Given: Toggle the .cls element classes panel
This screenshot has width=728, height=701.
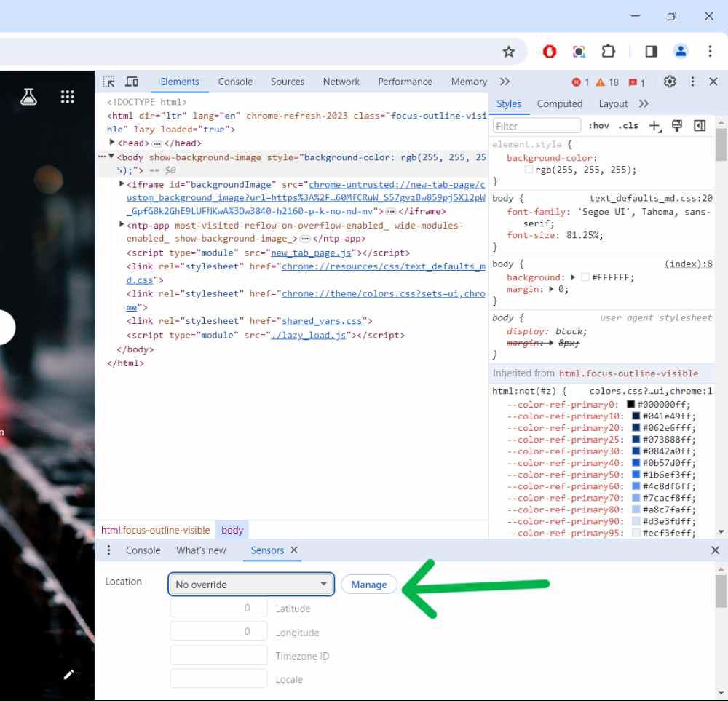Looking at the screenshot, I should coord(628,126).
